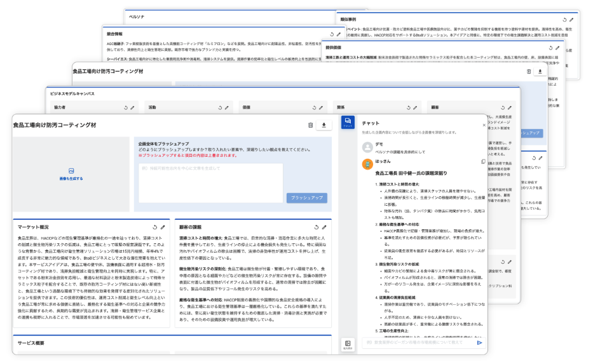Screen dimensions: 593x364
Task: Click the download icon in the back 食品工場向け window
Action: (x=540, y=71)
